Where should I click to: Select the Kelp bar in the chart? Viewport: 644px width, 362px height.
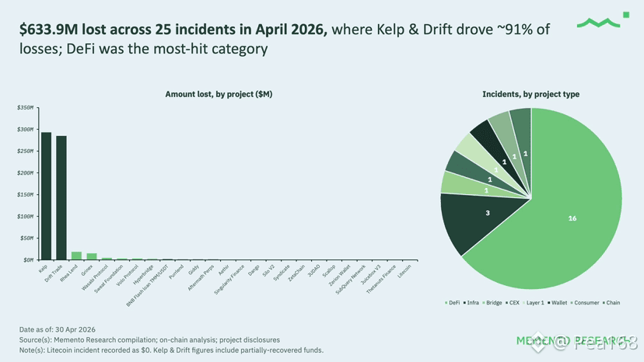click(46, 197)
